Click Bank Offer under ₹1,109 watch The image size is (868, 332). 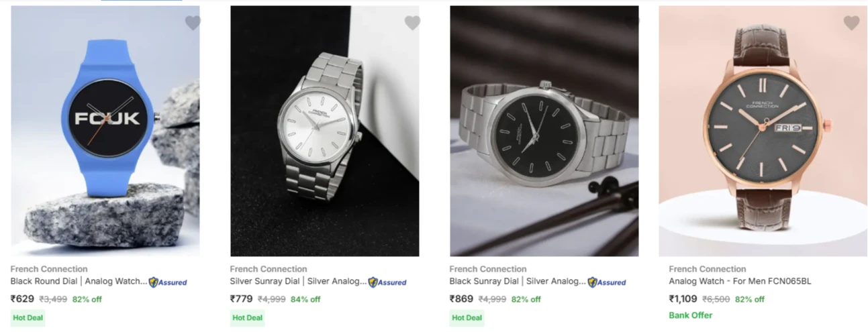(x=691, y=315)
